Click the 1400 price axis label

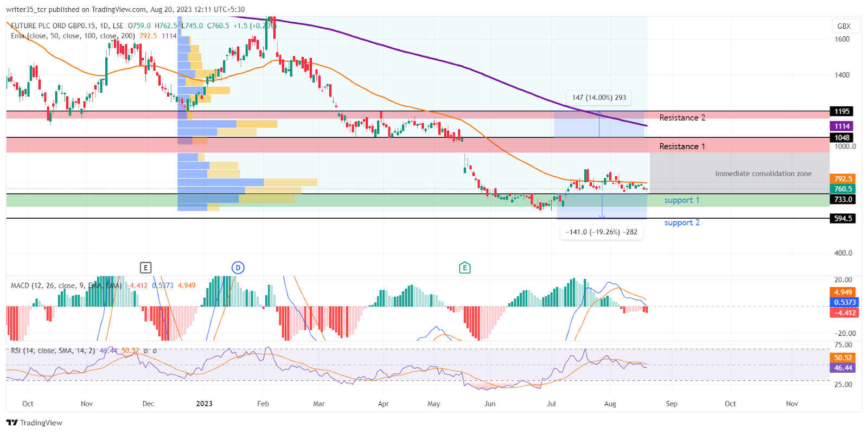coord(842,75)
